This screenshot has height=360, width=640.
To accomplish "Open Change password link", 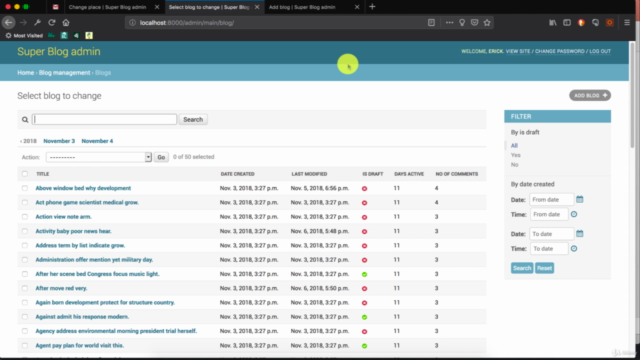I will click(560, 51).
